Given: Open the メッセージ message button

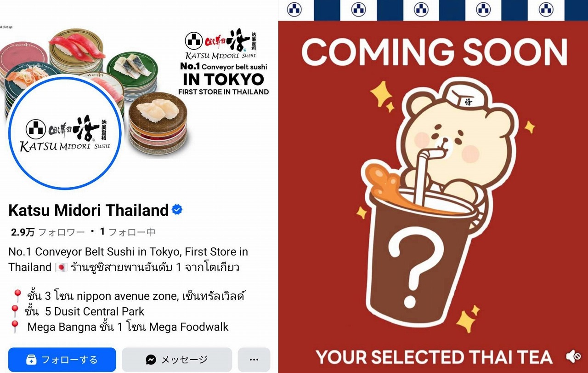Looking at the screenshot, I should [x=177, y=360].
